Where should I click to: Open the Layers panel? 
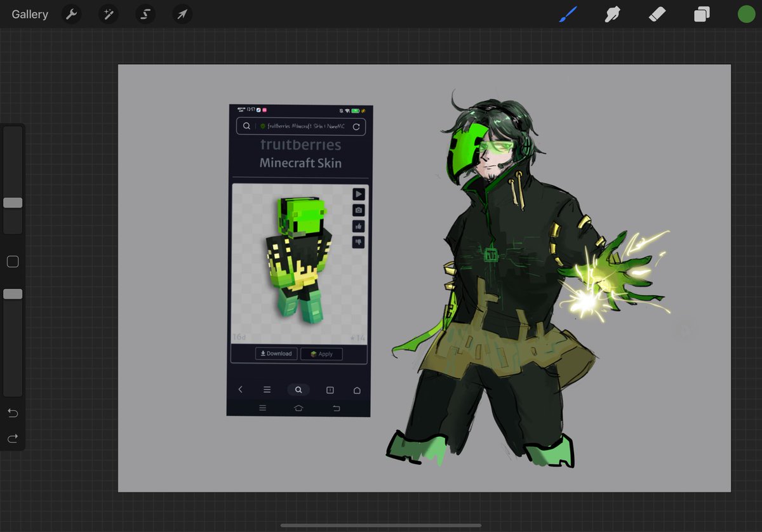tap(702, 14)
